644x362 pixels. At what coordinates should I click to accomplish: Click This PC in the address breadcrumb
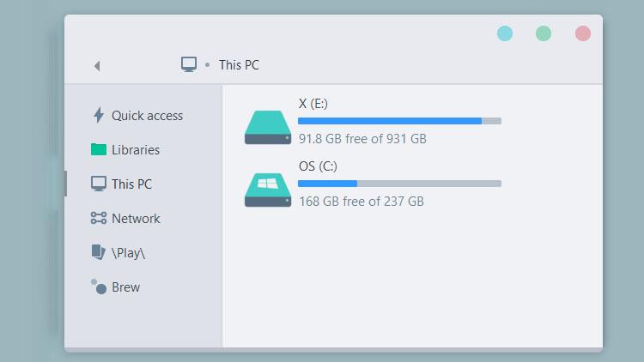click(239, 65)
